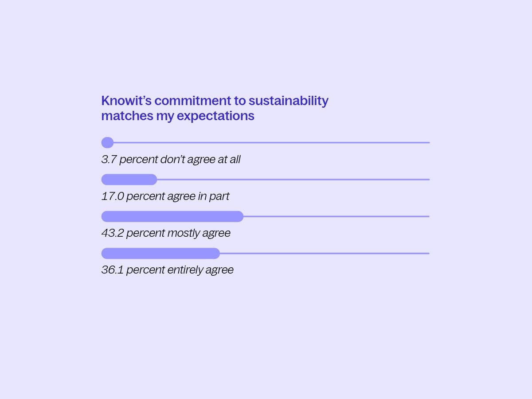Click the unfilled track of the 17.0 percent bar
This screenshot has width=532, height=399.
click(293, 180)
